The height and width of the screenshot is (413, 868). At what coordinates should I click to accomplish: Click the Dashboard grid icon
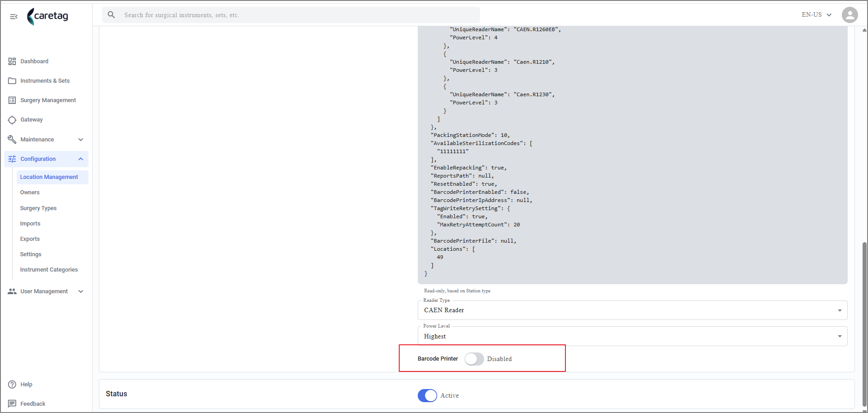coord(12,61)
